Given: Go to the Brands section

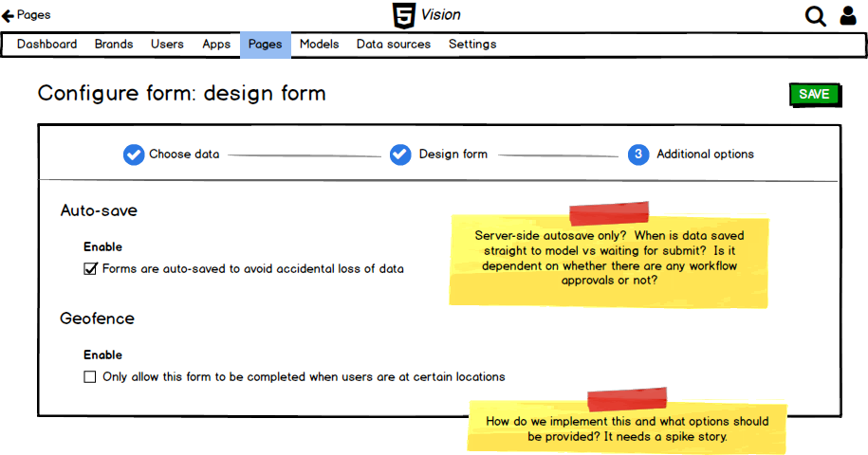Looking at the screenshot, I should [114, 45].
